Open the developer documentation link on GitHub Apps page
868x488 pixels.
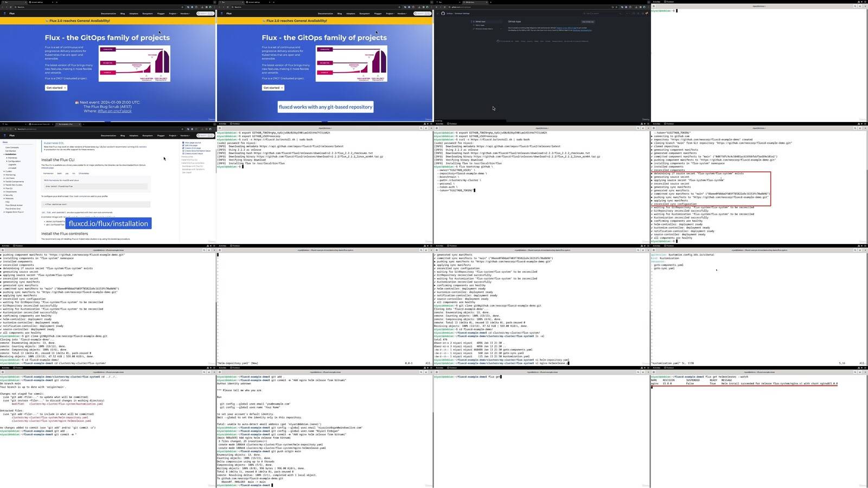pos(582,30)
